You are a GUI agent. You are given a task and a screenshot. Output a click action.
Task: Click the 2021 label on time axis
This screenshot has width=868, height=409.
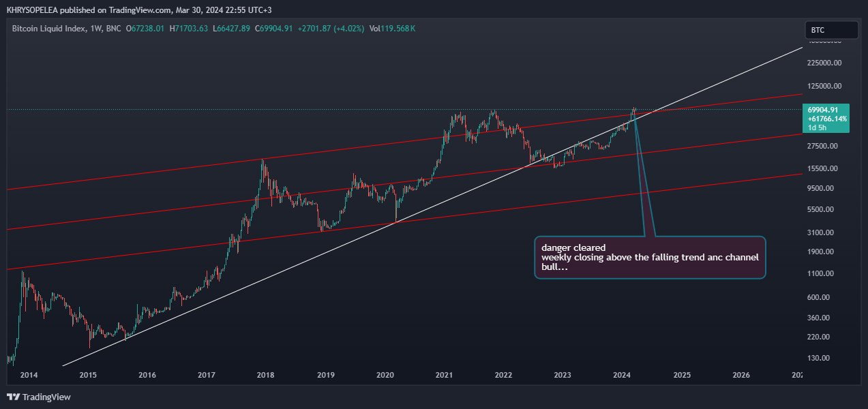[445, 375]
